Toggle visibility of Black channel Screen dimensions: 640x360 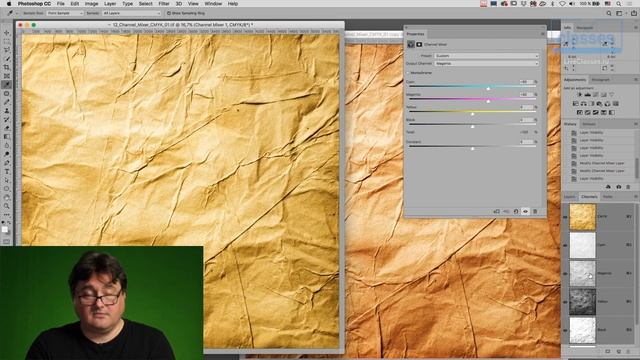pos(565,330)
